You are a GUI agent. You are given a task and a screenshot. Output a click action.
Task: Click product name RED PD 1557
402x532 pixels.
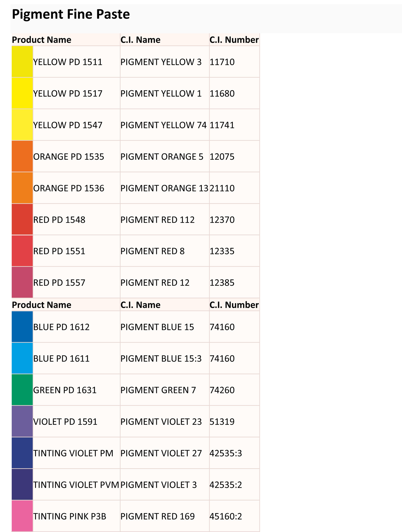59,282
